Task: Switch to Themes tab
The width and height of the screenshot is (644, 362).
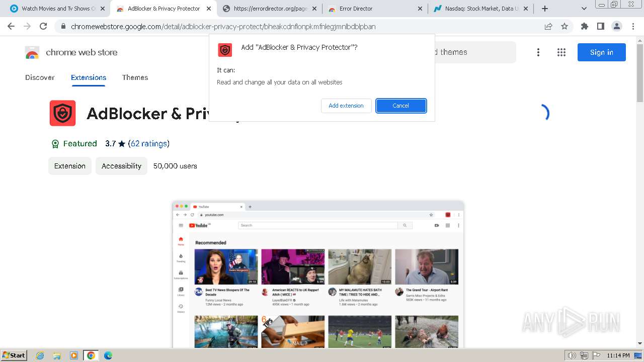Action: [135, 77]
